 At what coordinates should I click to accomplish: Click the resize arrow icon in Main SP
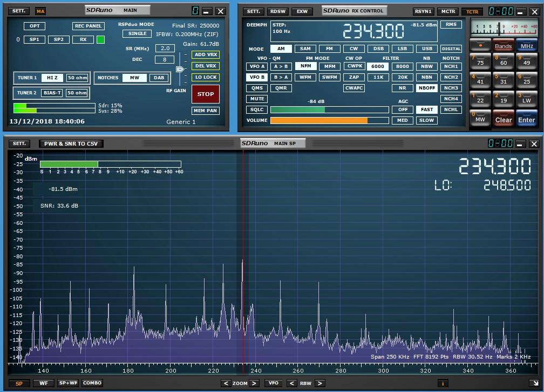tap(534, 383)
